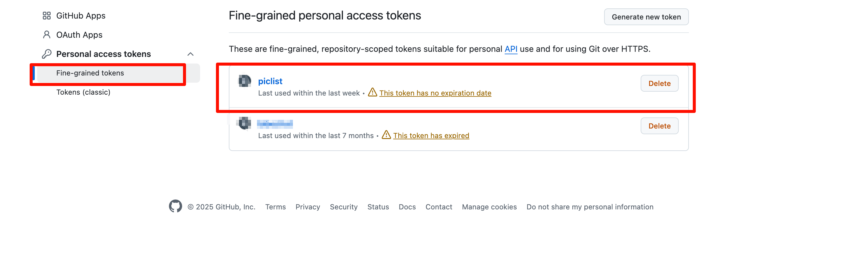This screenshot has height=269, width=868.
Task: Click the OAuth Apps person icon
Action: click(46, 35)
